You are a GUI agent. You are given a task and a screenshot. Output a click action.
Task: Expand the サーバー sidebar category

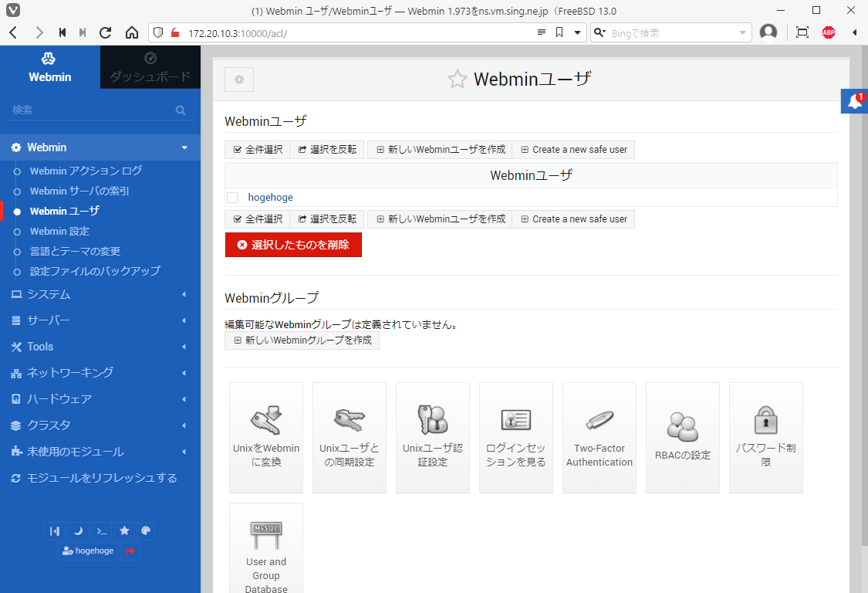(100, 320)
